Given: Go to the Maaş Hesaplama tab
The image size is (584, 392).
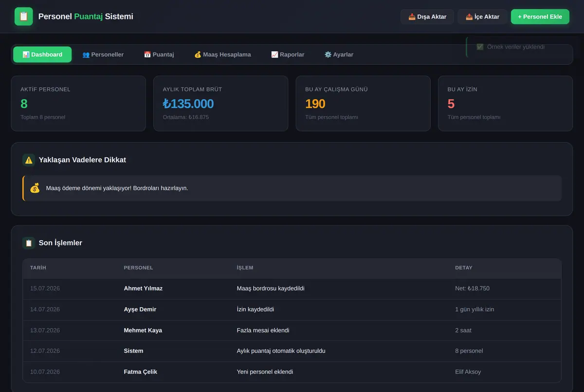Looking at the screenshot, I should [x=222, y=54].
